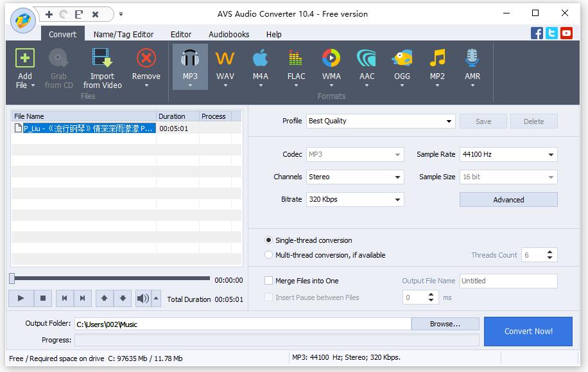Select Single-thread conversion radio button
The width and height of the screenshot is (588, 372).
(x=269, y=240)
